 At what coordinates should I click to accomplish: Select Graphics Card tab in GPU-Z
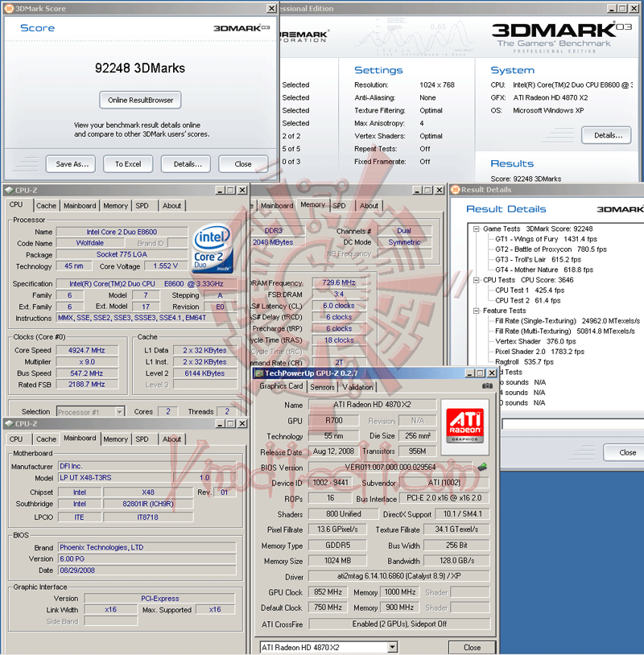pyautogui.click(x=281, y=386)
